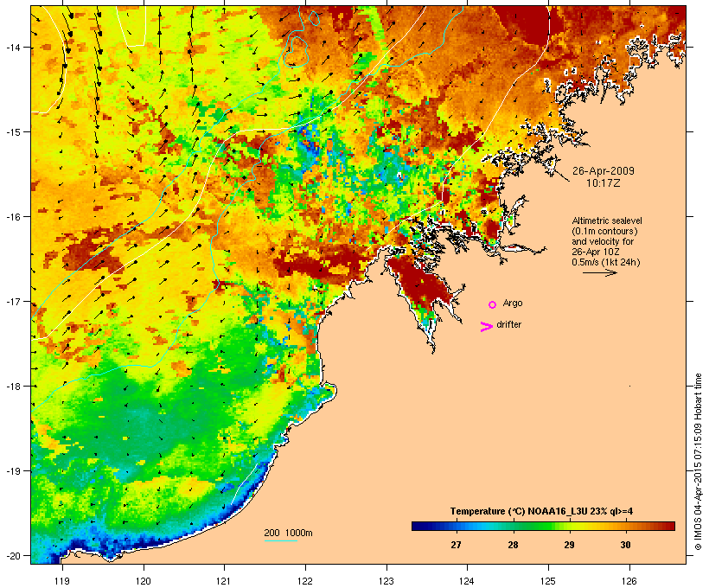Click the 'Argo' legend label
The height and width of the screenshot is (588, 709).
click(x=513, y=303)
